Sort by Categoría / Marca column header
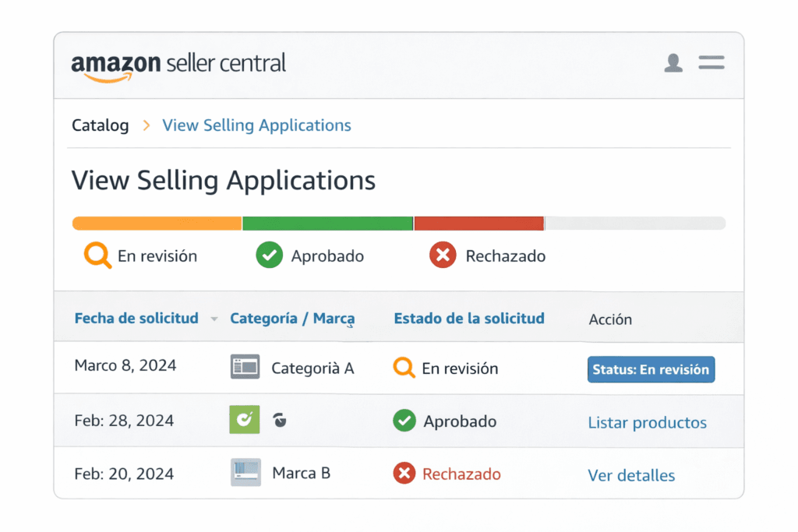Screen dimensions: 798x532 (292, 319)
